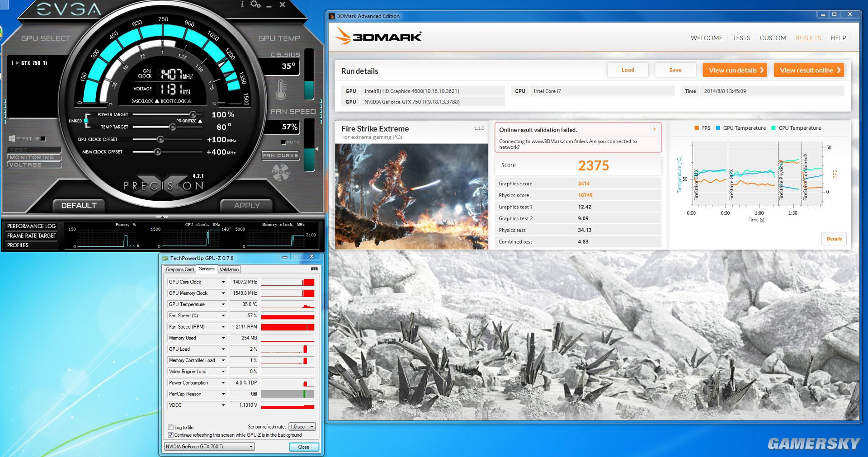Viewport: 868px width, 457px height.
Task: Expand the VDDC sensor dropdown
Action: (223, 405)
